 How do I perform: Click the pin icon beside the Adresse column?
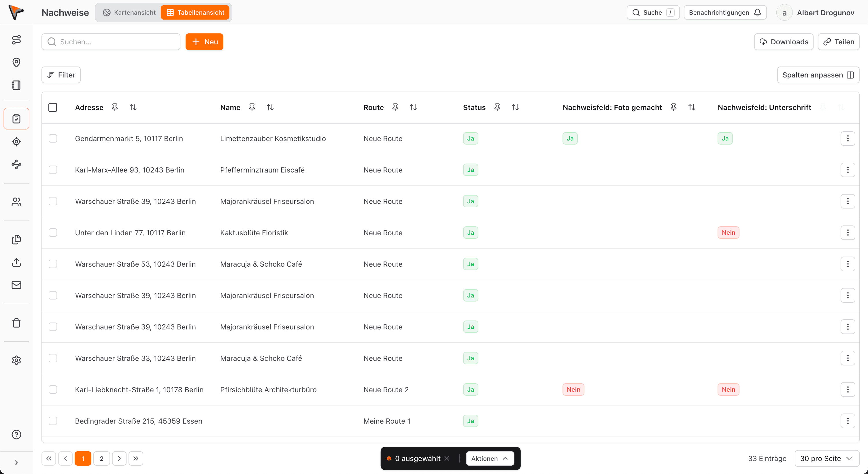[115, 107]
